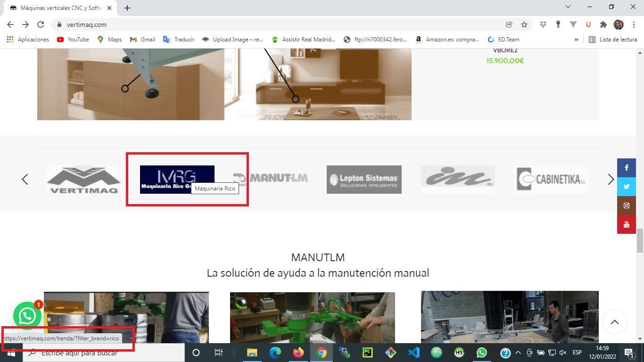644x362 pixels.
Task: Open the ED.Team bookmark
Action: 503,40
